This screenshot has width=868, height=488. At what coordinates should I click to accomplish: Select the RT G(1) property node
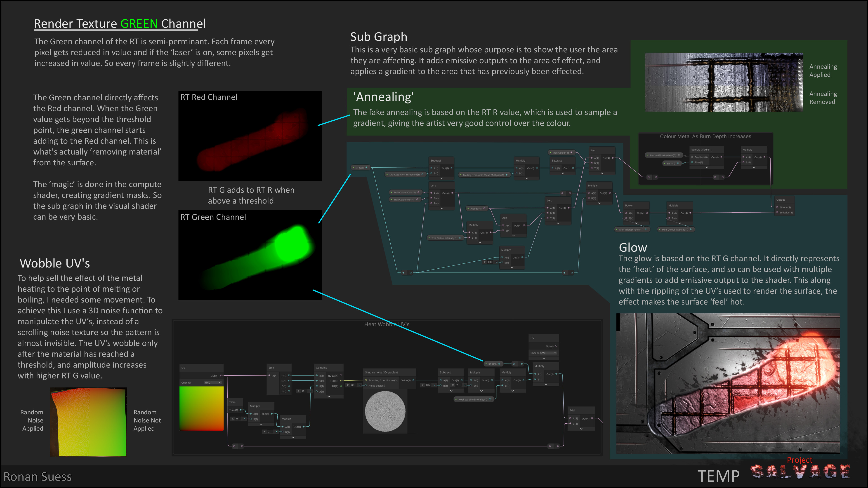click(x=360, y=168)
